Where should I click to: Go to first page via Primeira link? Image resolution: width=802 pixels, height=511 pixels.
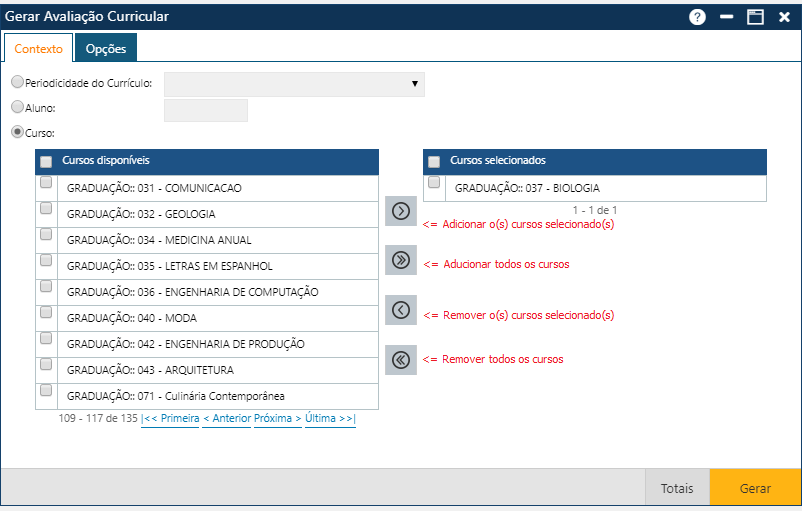(x=170, y=418)
